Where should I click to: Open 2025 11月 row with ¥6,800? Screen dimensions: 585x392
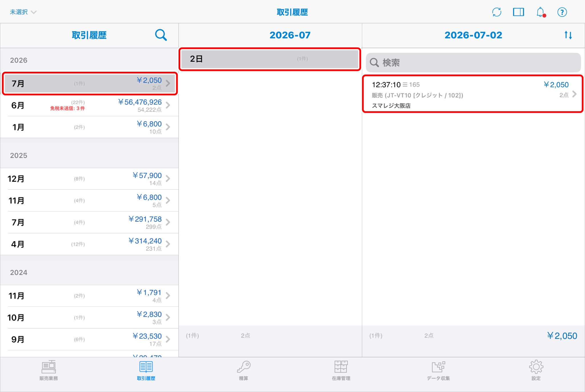click(x=90, y=200)
